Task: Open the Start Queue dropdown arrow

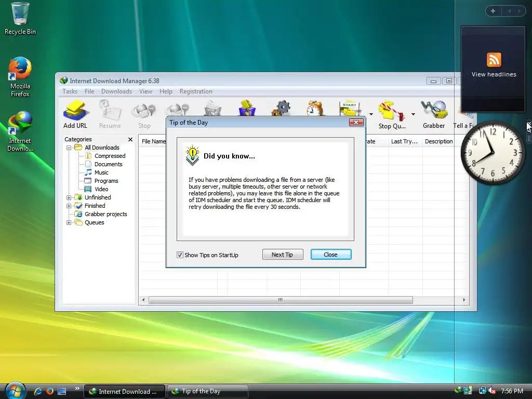Action: pos(371,114)
